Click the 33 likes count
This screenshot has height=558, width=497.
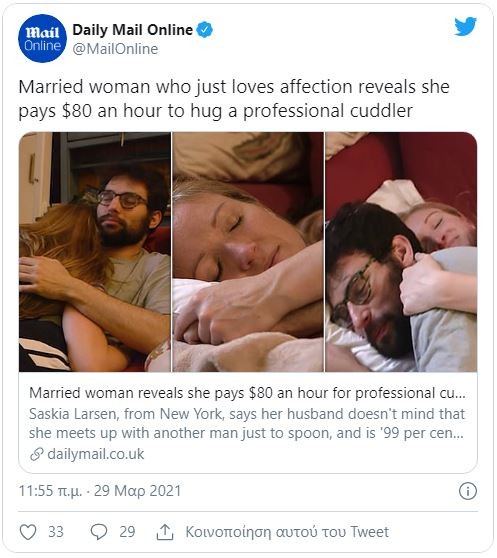(x=56, y=532)
